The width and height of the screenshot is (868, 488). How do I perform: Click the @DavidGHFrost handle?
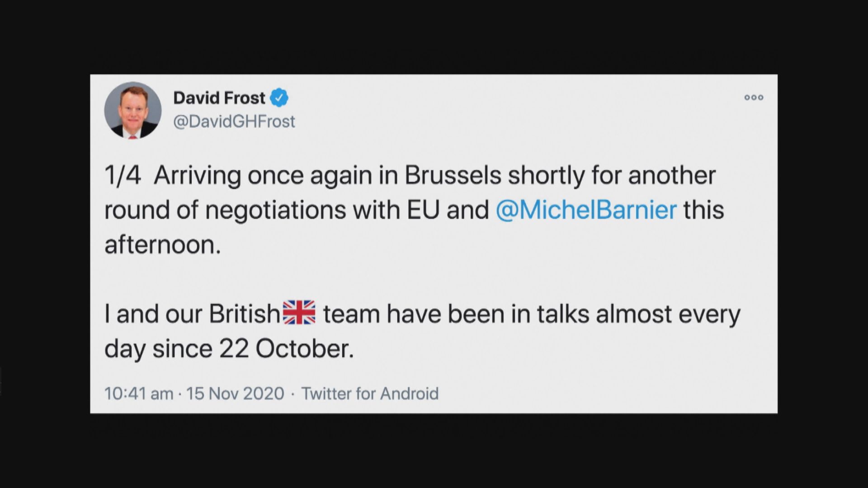(x=234, y=122)
